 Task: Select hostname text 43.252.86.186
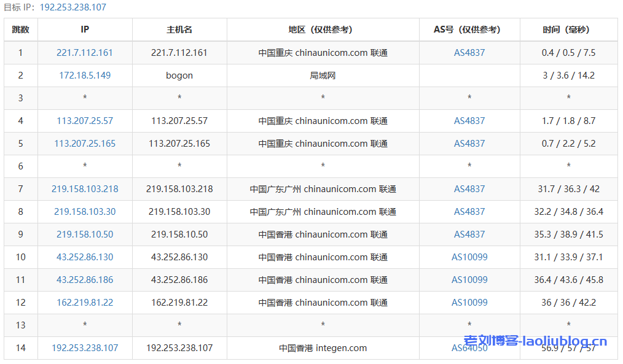tap(179, 279)
